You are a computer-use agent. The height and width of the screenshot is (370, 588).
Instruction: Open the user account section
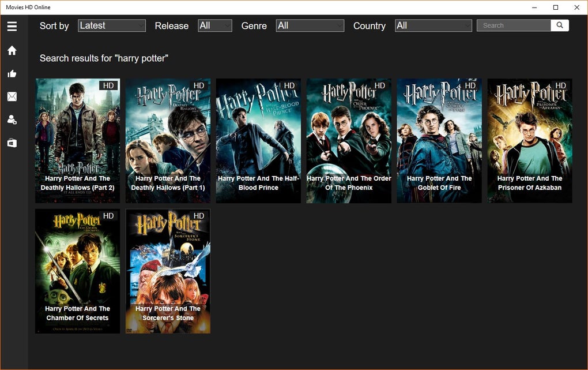click(x=12, y=119)
